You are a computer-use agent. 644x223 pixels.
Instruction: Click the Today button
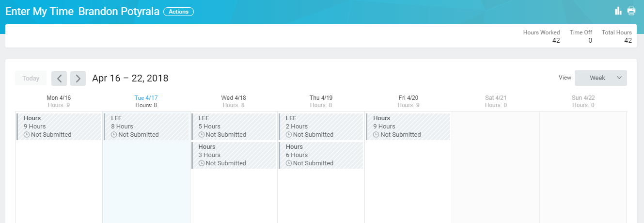click(31, 79)
